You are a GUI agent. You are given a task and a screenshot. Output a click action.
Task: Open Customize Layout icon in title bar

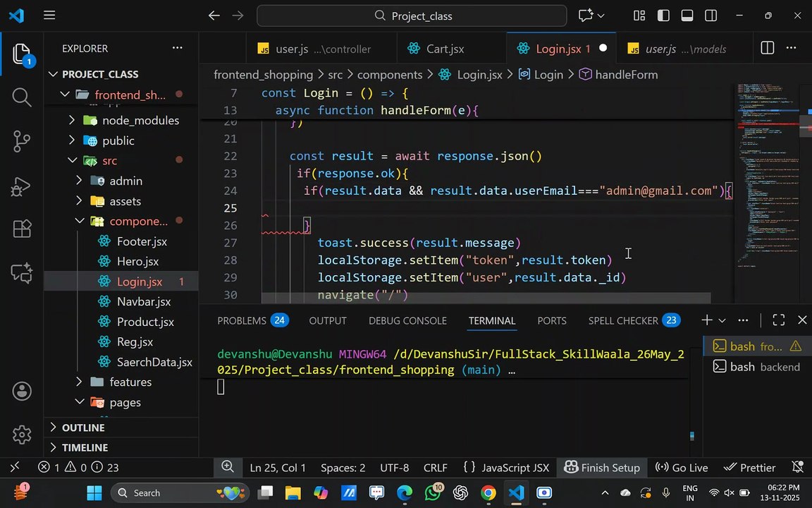tap(639, 16)
